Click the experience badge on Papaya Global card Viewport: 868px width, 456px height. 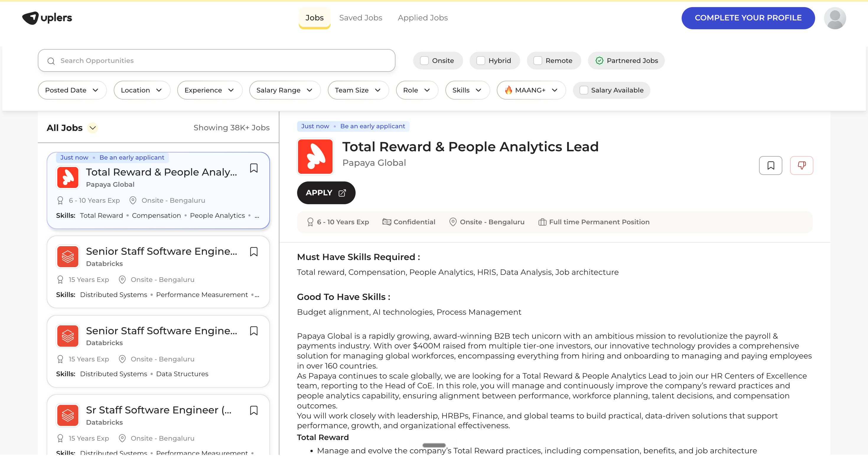click(60, 200)
